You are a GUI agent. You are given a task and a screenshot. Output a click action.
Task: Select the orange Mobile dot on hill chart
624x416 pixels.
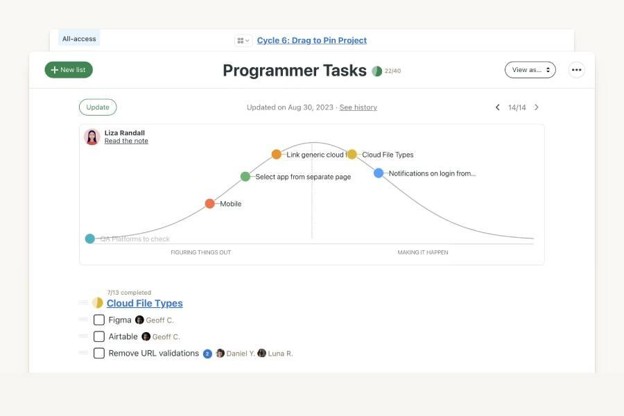(x=210, y=204)
